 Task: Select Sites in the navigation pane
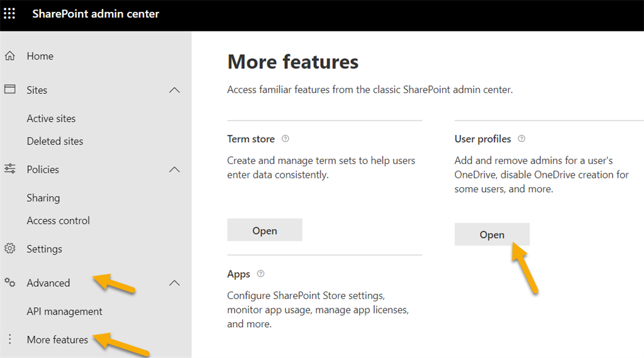tap(37, 90)
